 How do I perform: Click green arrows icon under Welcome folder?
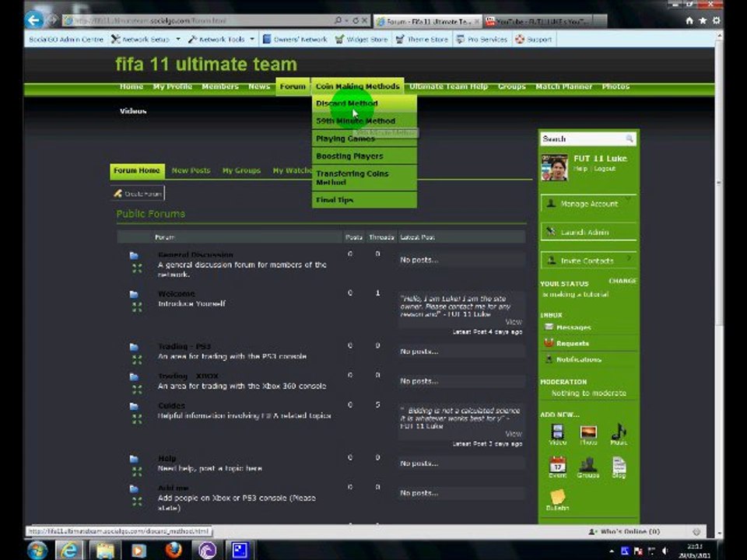click(x=137, y=307)
